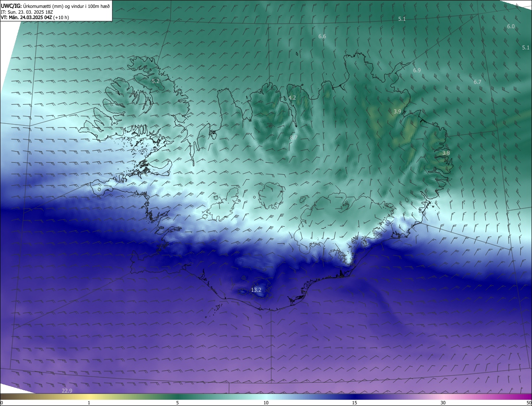The image size is (532, 406).
Task: Click the 6.6 value north of Iceland
Action: pyautogui.click(x=322, y=37)
